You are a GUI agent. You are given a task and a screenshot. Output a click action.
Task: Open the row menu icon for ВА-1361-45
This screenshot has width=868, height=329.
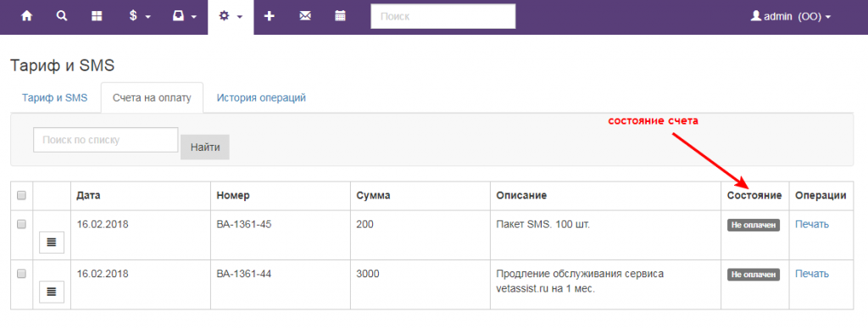click(52, 243)
